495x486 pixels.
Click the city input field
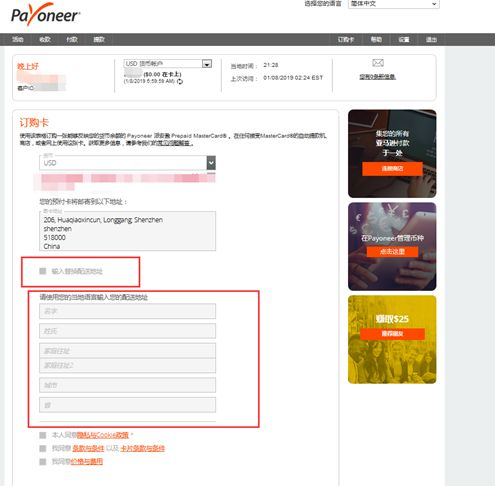(x=127, y=385)
